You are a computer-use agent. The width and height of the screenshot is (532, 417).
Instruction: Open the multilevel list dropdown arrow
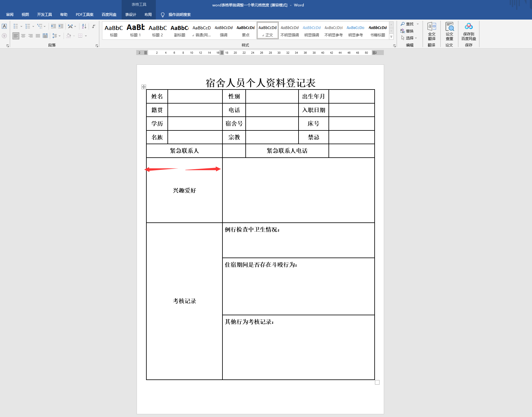click(45, 26)
